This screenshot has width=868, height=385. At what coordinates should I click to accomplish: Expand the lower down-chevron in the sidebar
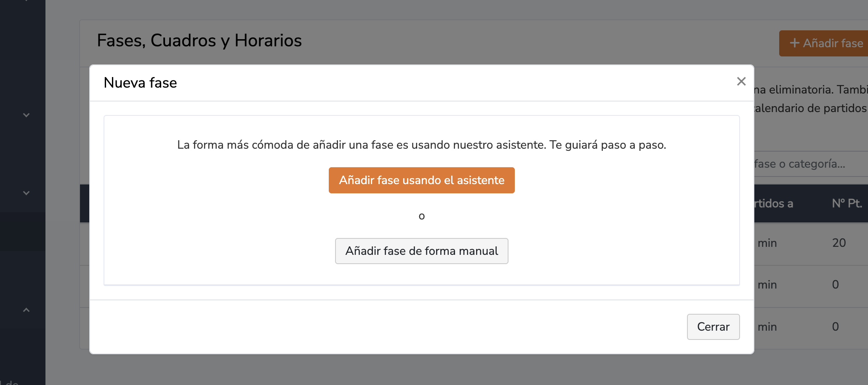[x=26, y=193]
